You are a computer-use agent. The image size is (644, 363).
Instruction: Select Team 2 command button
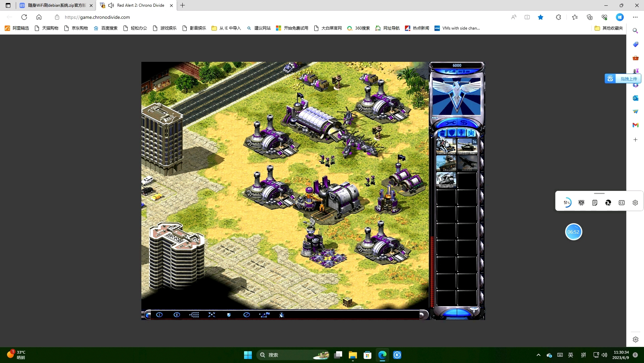[x=177, y=315]
